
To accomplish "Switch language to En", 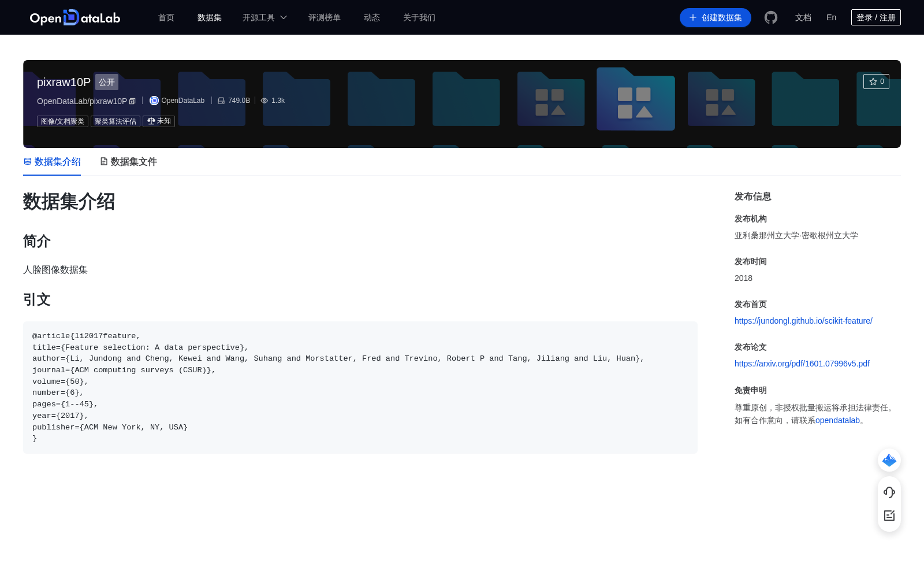I will pos(832,17).
